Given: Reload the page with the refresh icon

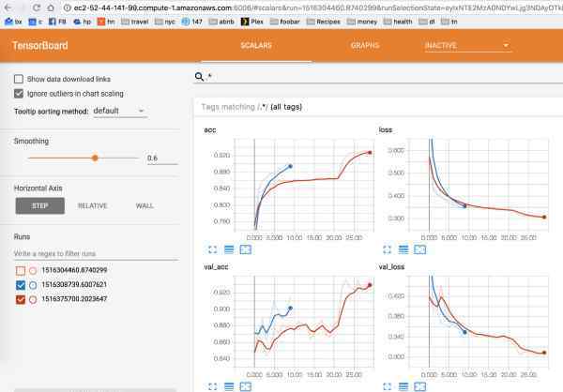Looking at the screenshot, I should (37, 8).
